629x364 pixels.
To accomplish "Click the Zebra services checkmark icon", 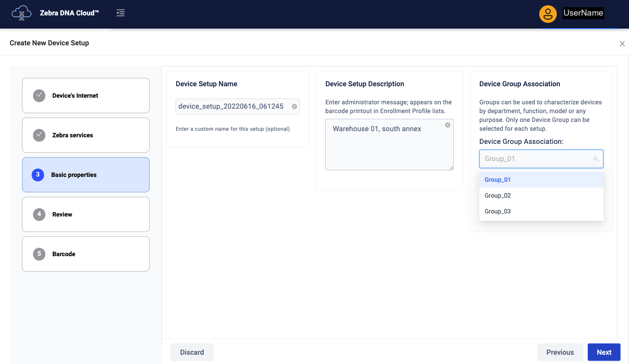I will pos(39,135).
